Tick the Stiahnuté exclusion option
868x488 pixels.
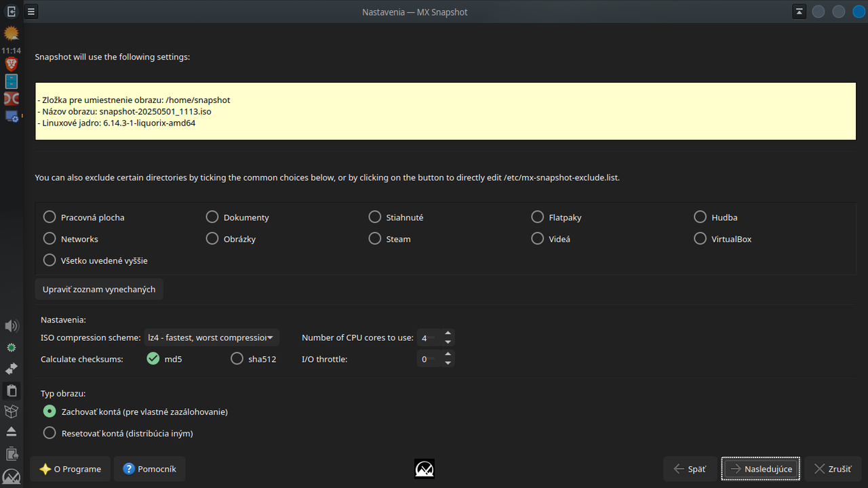(396, 218)
